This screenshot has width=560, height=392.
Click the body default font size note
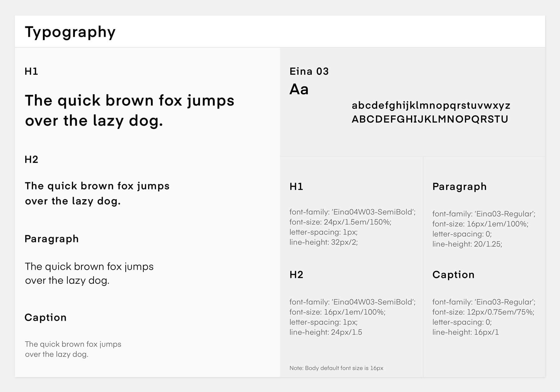pyautogui.click(x=337, y=368)
